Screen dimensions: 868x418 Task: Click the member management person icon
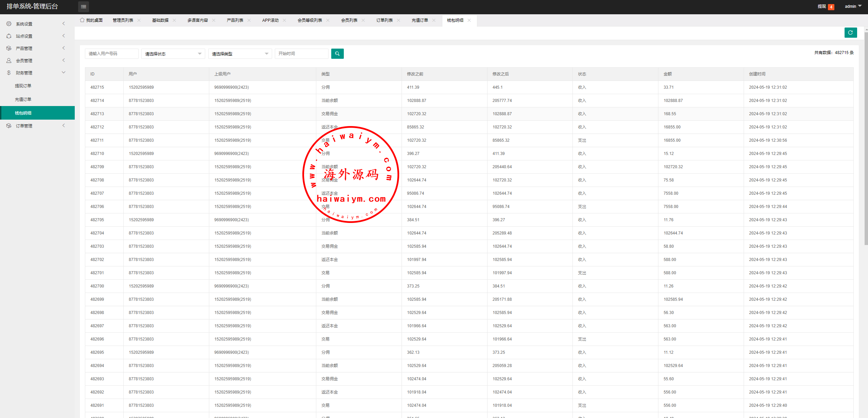pos(9,60)
